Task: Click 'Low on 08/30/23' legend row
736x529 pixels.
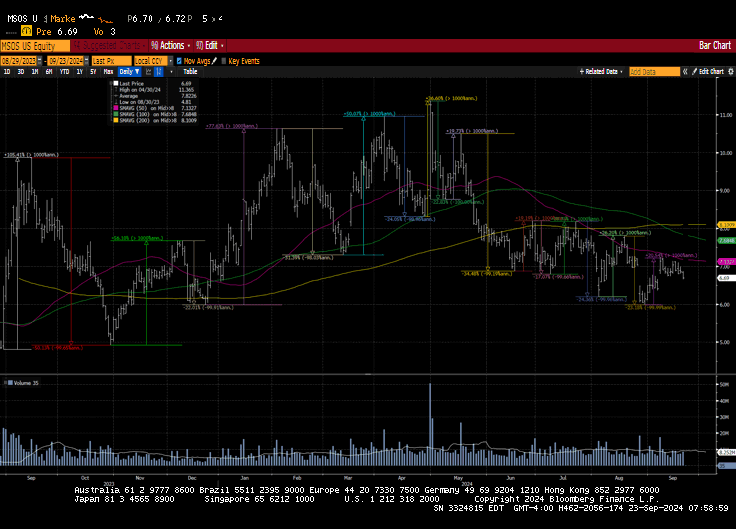Action: (154, 102)
